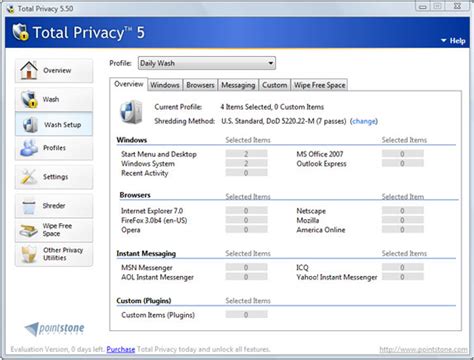Click the '4 Items Selected, 0 Custom Items' text
Image resolution: width=474 pixels, height=360 pixels.
point(272,107)
